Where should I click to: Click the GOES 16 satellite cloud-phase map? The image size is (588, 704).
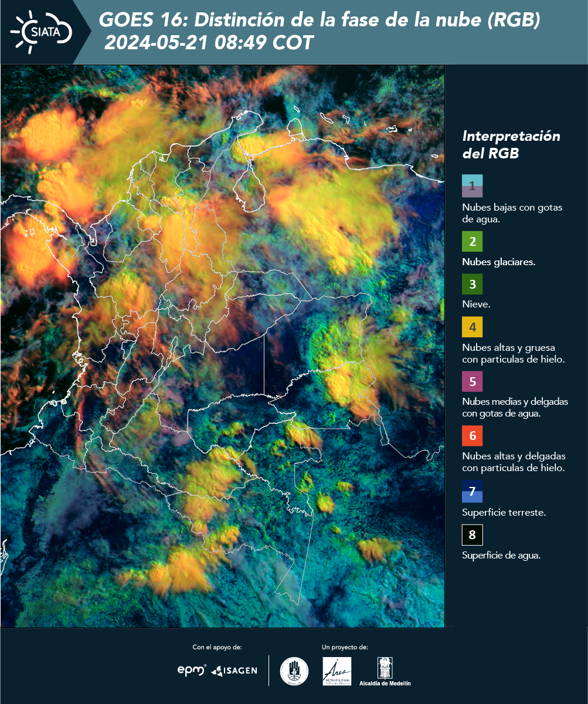pos(222,346)
